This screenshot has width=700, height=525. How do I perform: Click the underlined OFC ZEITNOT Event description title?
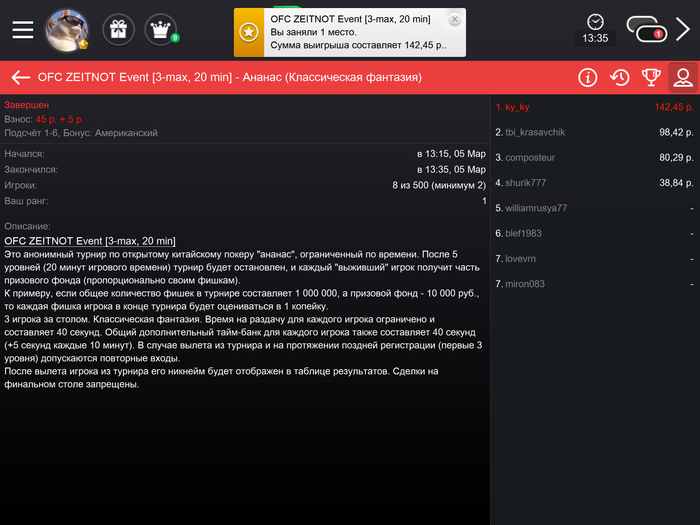pyautogui.click(x=90, y=241)
